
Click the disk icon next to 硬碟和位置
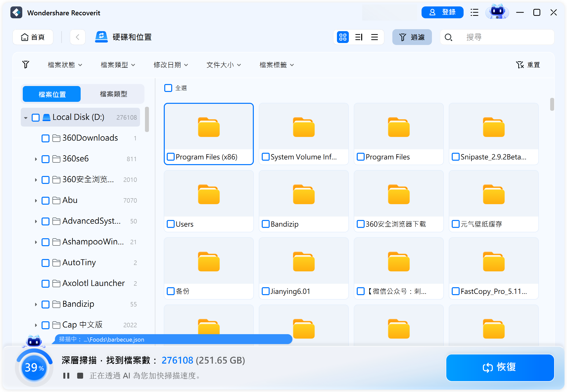(x=101, y=37)
